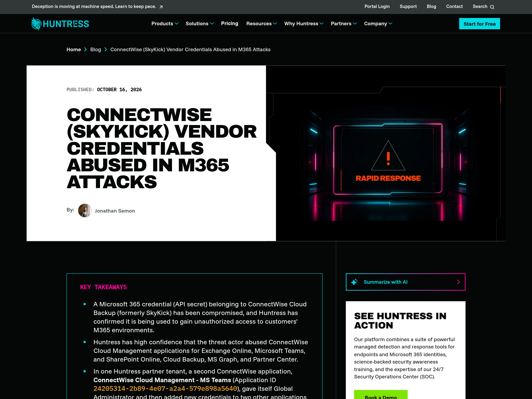This screenshot has height=399, width=532.
Task: Click the article title heading
Action: (162, 148)
